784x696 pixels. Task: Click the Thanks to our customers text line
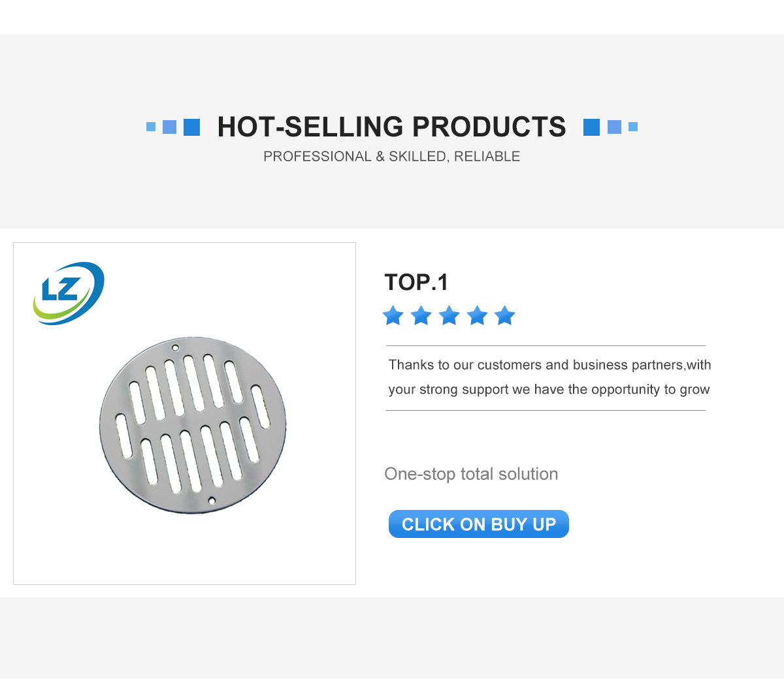549,365
